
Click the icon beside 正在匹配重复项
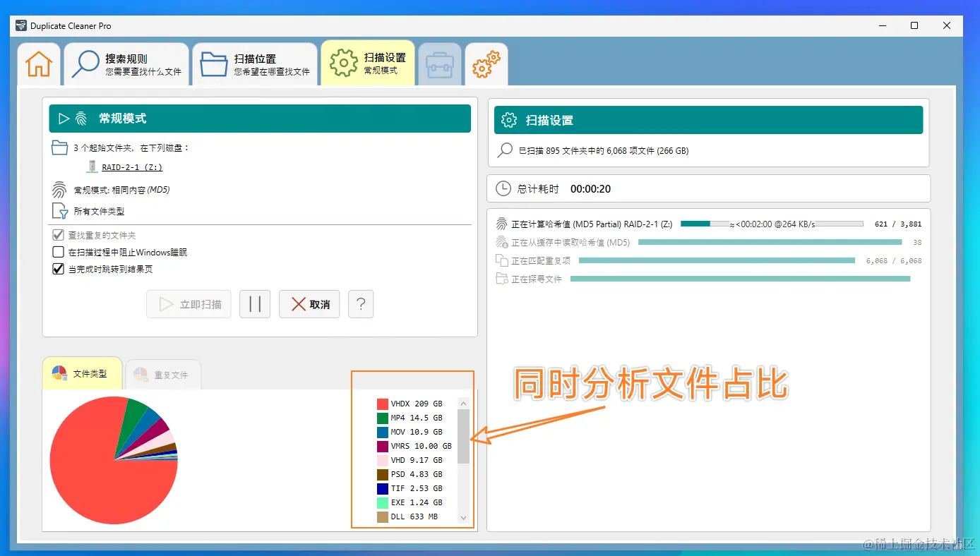tap(502, 260)
